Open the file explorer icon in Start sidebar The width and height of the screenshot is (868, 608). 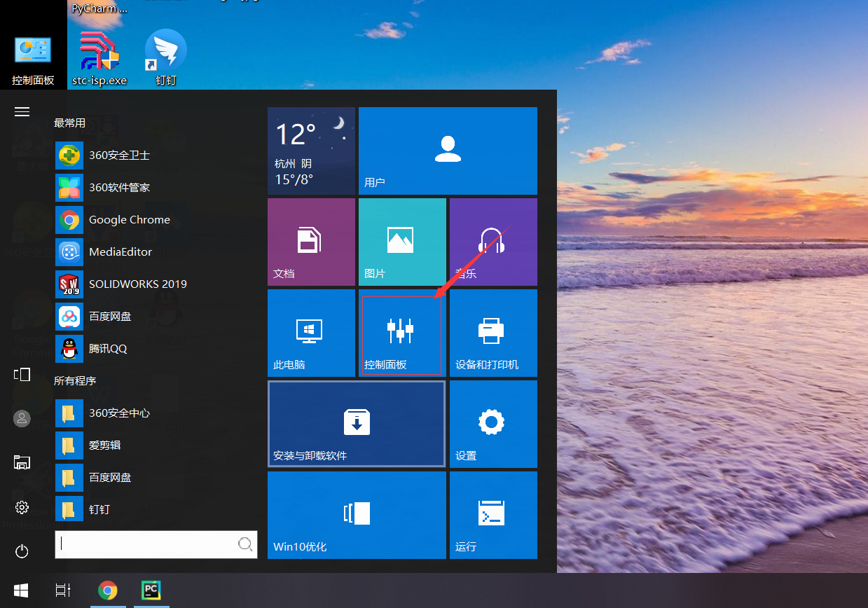22,462
